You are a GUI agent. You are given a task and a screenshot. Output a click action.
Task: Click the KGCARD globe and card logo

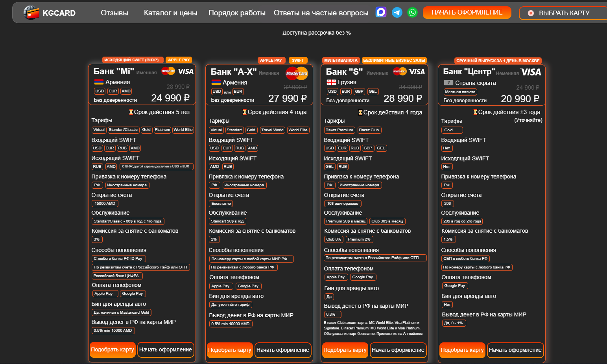point(31,13)
